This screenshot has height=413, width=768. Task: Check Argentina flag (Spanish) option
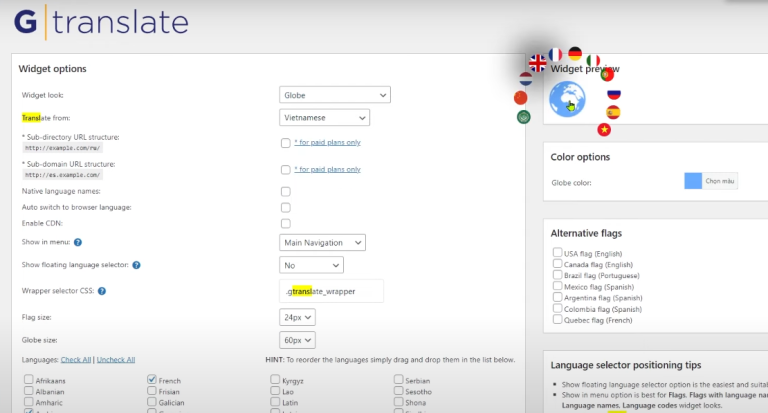point(557,297)
